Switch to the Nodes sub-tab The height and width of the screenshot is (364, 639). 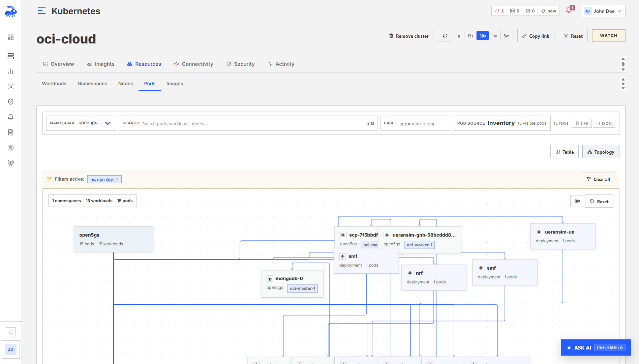pos(126,84)
